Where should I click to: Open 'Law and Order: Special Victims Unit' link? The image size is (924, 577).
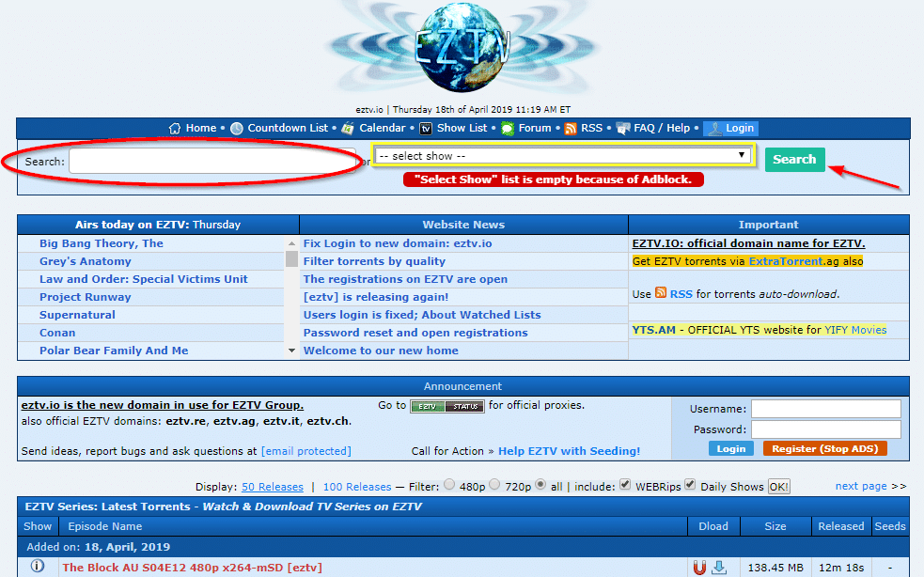tap(144, 279)
